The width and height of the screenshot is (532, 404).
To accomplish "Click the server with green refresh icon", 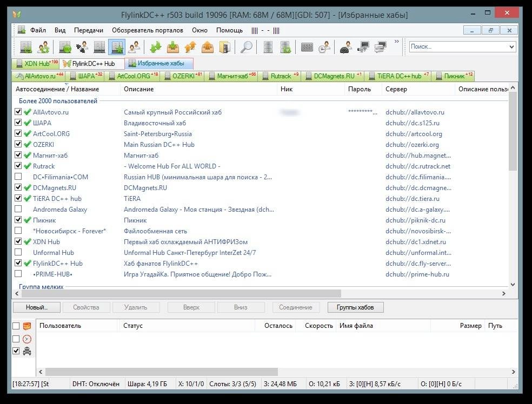I will coord(285,47).
